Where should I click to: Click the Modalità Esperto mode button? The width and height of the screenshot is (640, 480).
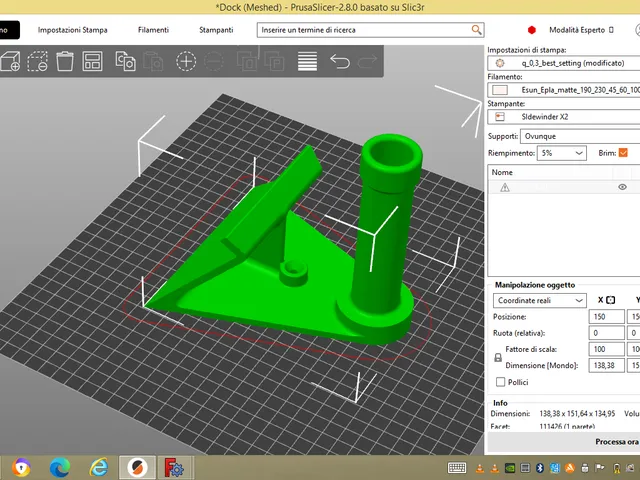[x=581, y=30]
